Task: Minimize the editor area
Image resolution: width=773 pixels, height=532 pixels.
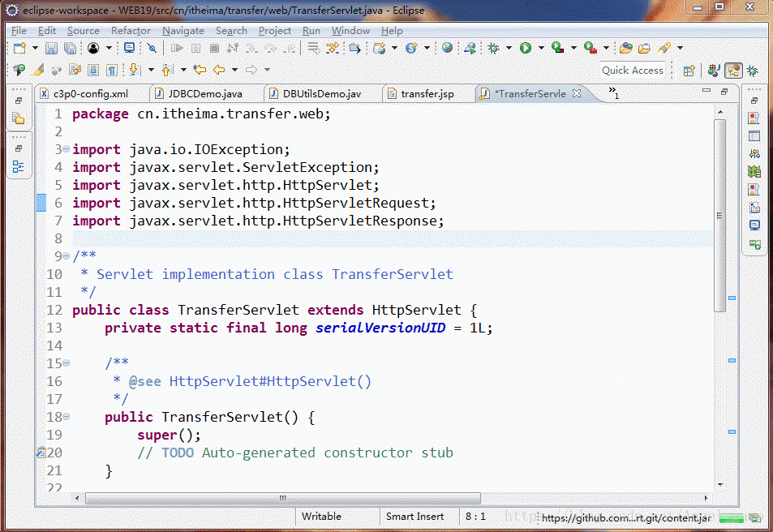Action: pos(706,91)
